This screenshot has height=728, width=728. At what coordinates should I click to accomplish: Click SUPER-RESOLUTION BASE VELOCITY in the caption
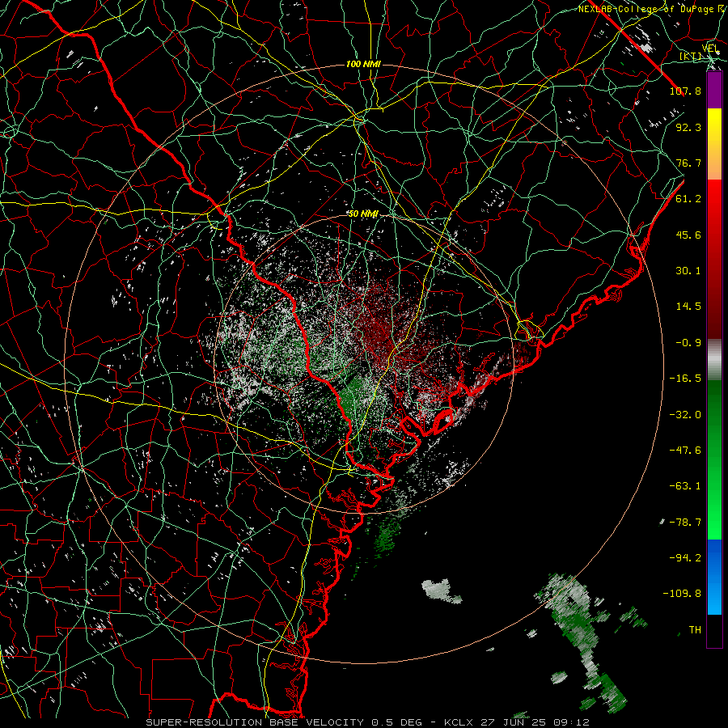pos(255,722)
